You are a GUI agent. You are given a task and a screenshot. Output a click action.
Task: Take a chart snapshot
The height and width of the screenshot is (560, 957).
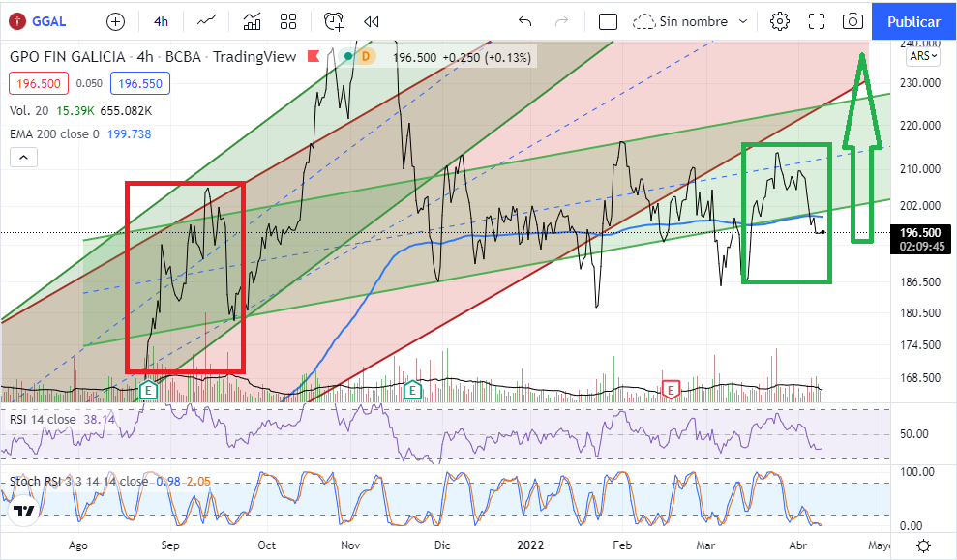852,22
